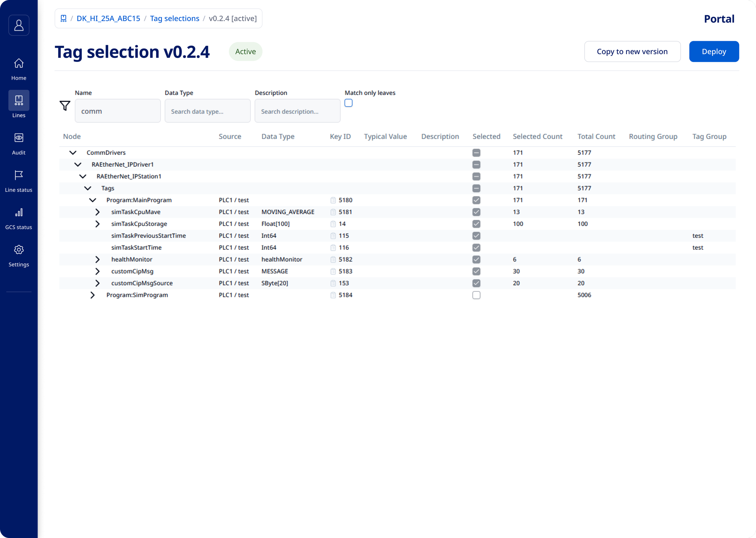This screenshot has width=756, height=538.
Task: Expand the Program:SimProgram node
Action: point(92,295)
